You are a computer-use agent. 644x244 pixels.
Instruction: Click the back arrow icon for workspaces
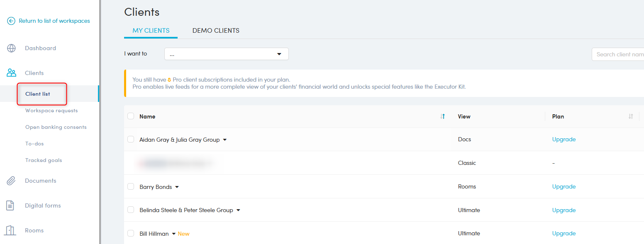(x=11, y=21)
